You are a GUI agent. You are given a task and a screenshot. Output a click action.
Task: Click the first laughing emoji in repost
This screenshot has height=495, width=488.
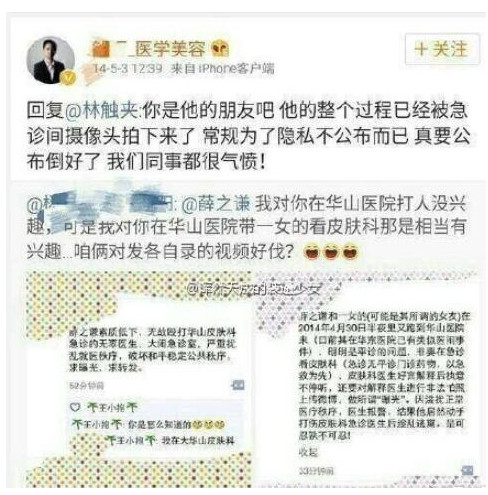pyautogui.click(x=311, y=252)
